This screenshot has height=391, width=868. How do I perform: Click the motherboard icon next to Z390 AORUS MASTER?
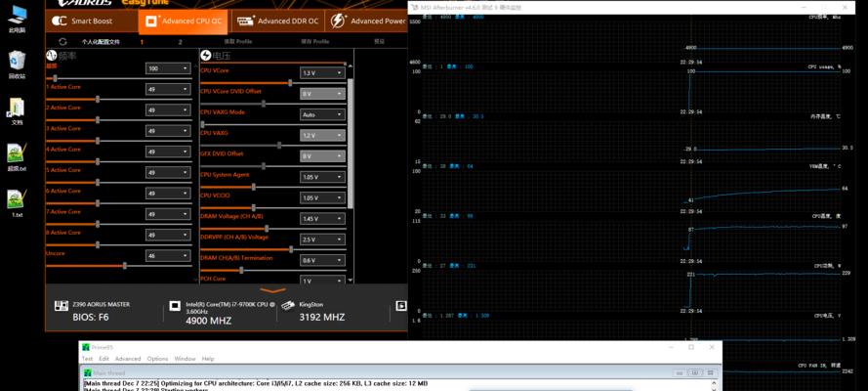click(x=61, y=306)
